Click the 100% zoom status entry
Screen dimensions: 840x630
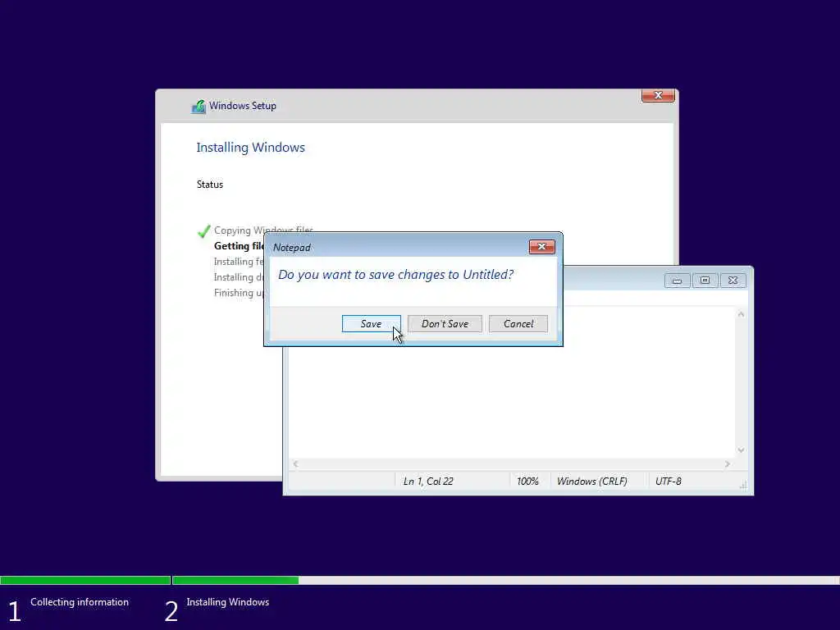[527, 481]
